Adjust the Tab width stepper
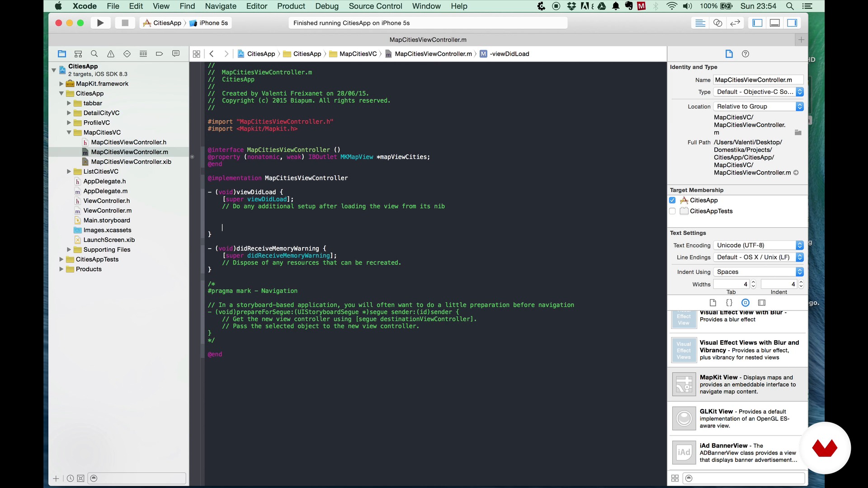 [753, 284]
